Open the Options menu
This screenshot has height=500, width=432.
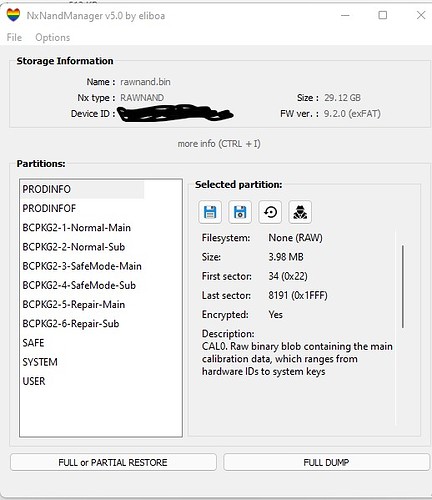[x=53, y=37]
